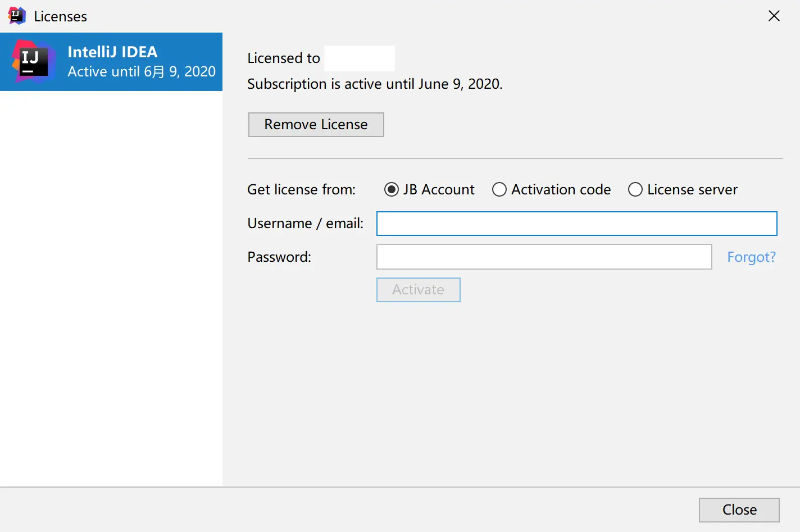Switch to the License server option

635,189
